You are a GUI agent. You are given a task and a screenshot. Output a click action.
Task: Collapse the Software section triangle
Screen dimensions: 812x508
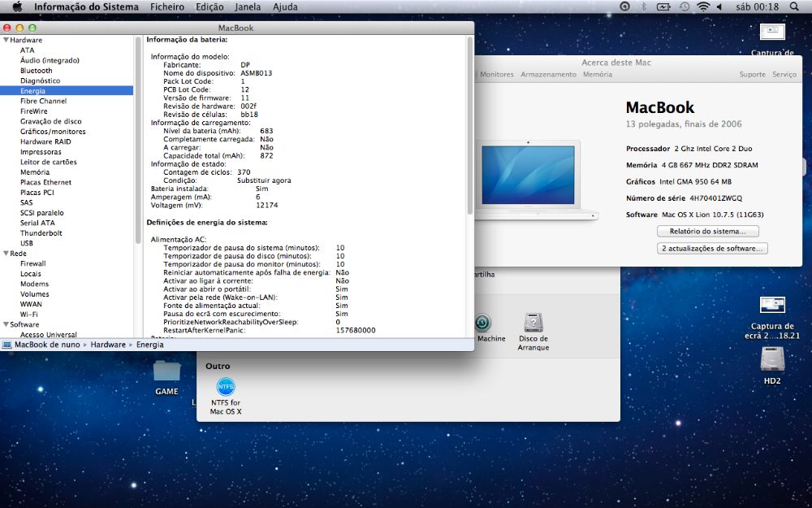coord(6,324)
